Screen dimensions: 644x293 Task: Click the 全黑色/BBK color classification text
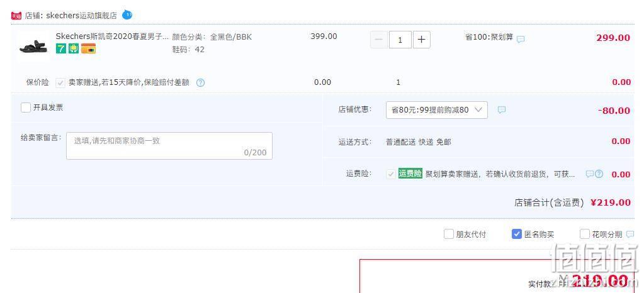231,37
